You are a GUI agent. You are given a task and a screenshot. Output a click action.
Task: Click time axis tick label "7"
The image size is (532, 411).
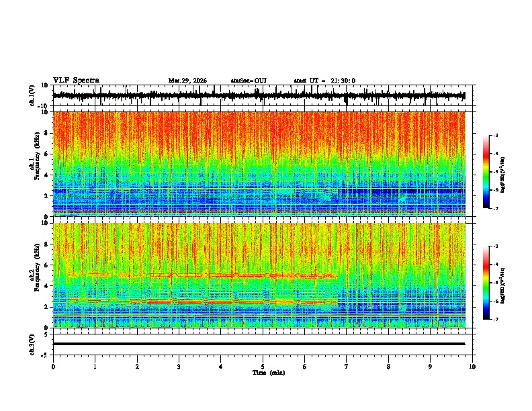(x=347, y=367)
